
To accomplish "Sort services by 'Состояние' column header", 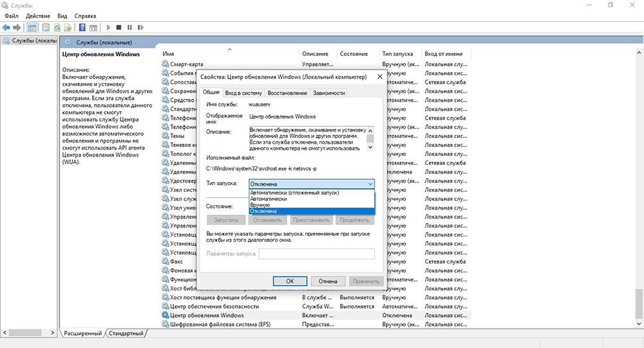I will (x=354, y=54).
